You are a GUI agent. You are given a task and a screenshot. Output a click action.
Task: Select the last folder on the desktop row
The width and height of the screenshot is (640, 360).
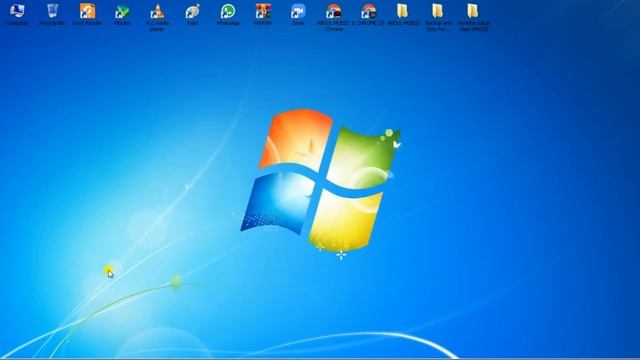pos(473,11)
